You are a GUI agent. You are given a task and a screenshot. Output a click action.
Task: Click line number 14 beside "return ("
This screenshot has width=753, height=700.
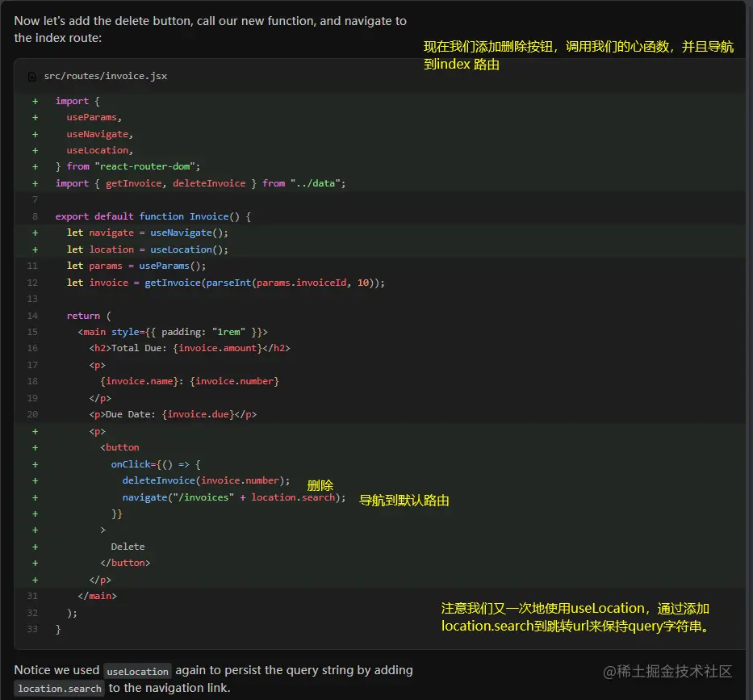click(x=32, y=316)
